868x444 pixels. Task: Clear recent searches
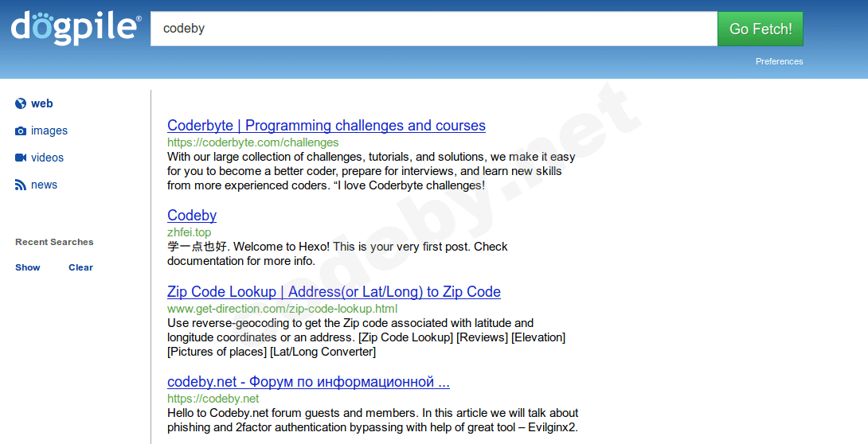point(80,267)
